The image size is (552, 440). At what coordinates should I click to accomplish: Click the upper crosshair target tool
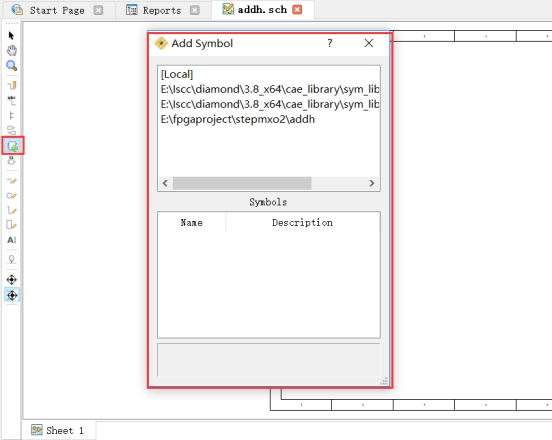pyautogui.click(x=12, y=280)
